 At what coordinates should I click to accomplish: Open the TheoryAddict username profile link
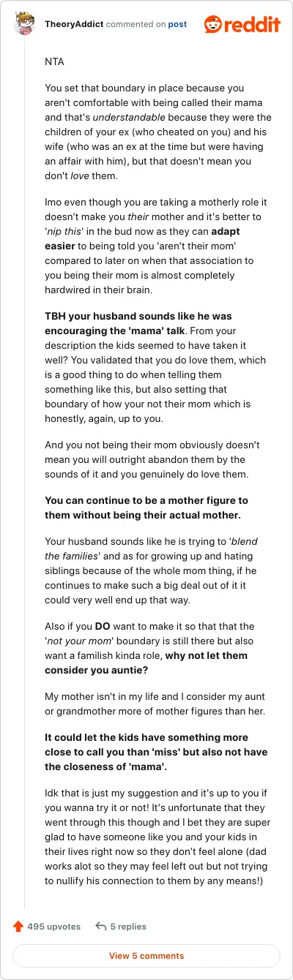pyautogui.click(x=74, y=24)
